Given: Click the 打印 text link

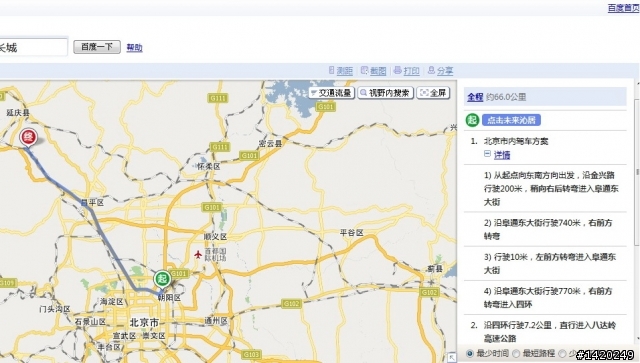Looking at the screenshot, I should [411, 71].
